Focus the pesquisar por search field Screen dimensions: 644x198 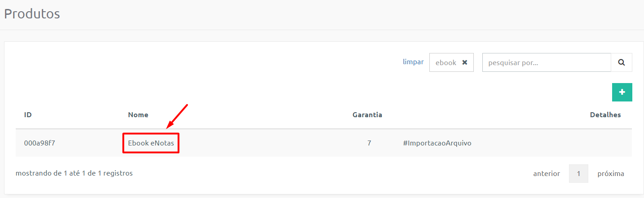(x=547, y=62)
